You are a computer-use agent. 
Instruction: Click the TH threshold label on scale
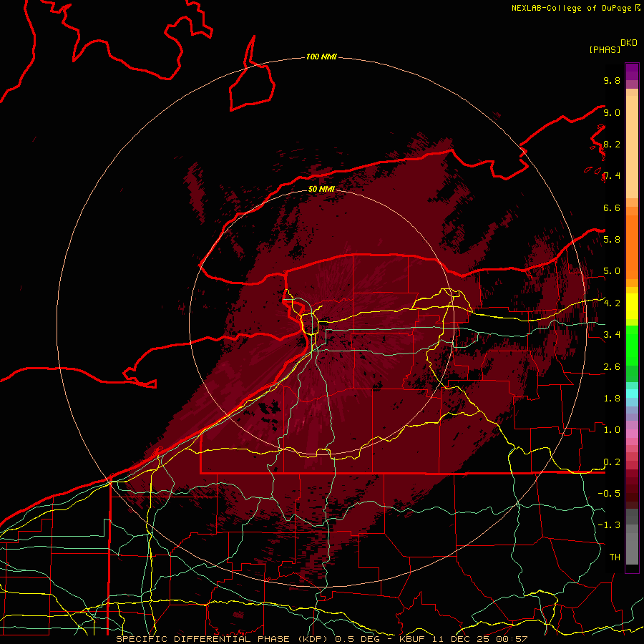(x=615, y=557)
